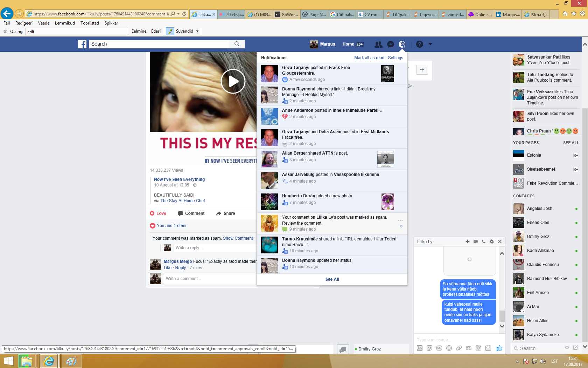The image size is (588, 368).
Task: Start a new message from chat sidebar
Action: coord(575,348)
